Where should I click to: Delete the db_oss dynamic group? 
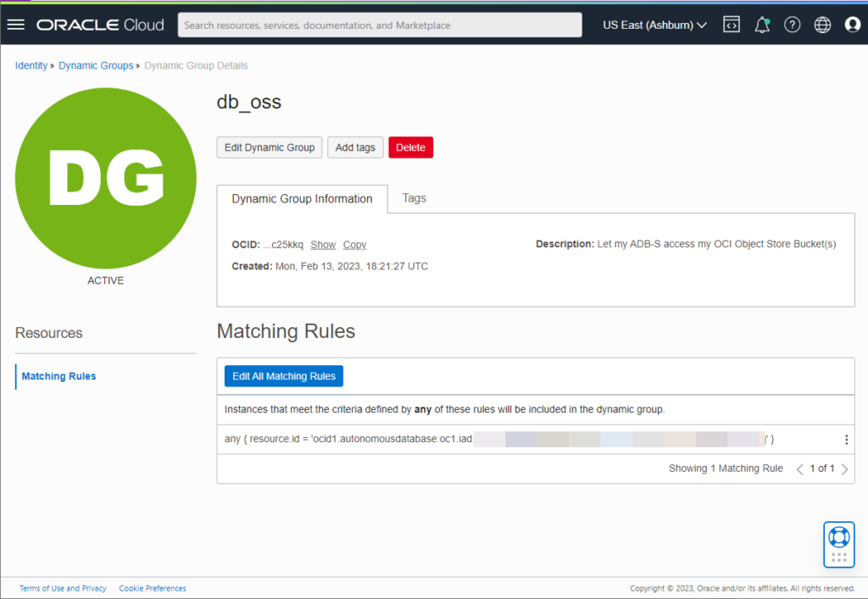pos(411,147)
